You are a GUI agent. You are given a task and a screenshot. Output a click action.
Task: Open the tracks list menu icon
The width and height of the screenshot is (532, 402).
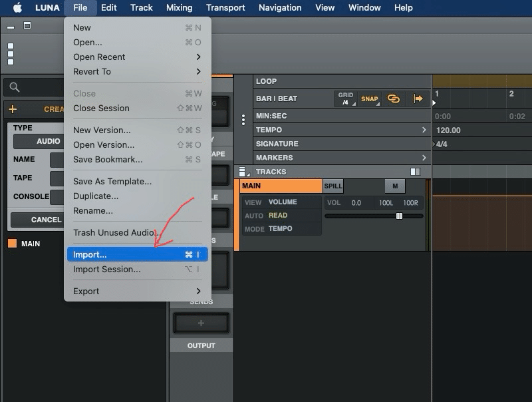pos(243,172)
